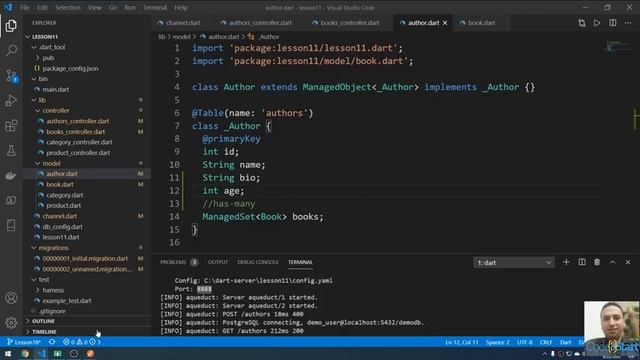Click the 'model' breadcrumb segment
Viewport: 640px width, 360px height.
[x=181, y=37]
